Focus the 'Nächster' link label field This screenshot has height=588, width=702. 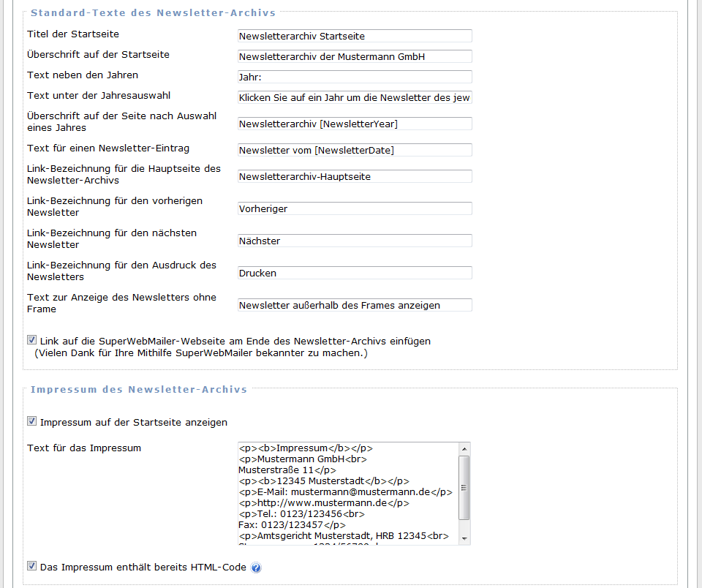pyautogui.click(x=355, y=241)
